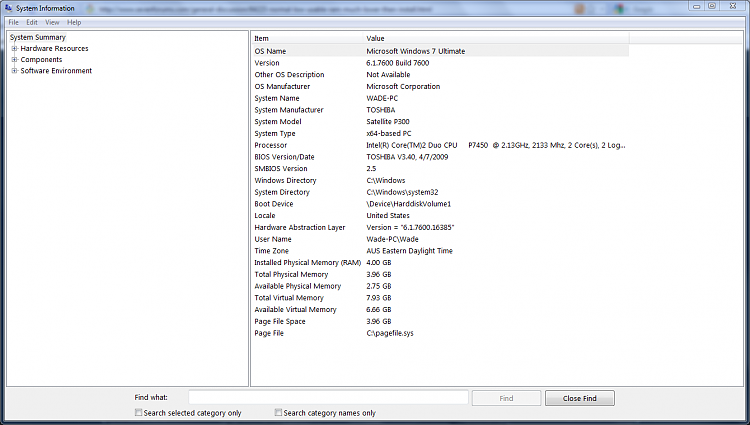Select the Available Physical Memory row

click(441, 286)
